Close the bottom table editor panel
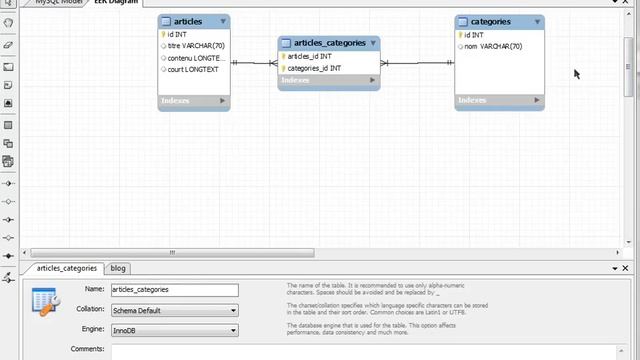 coord(625,268)
